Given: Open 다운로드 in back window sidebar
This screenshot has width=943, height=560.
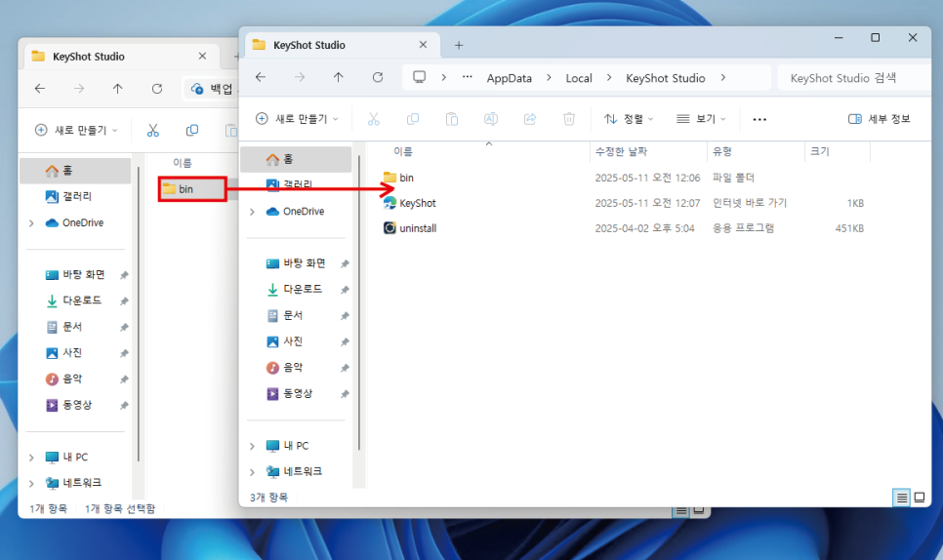Looking at the screenshot, I should coord(73,300).
